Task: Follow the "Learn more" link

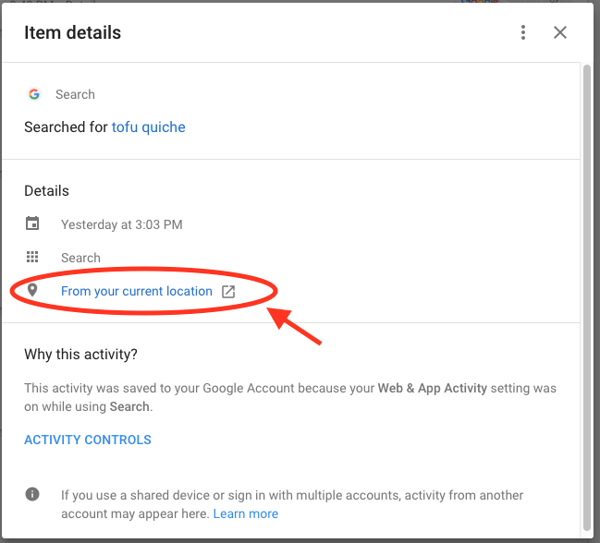Action: coord(246,514)
